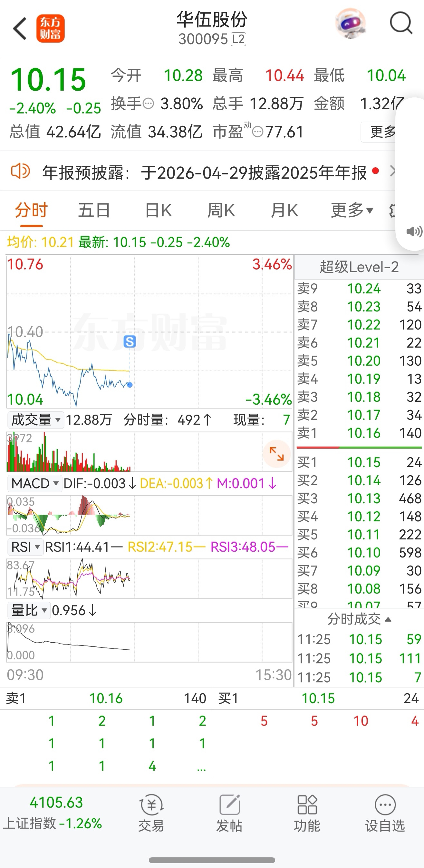The height and width of the screenshot is (868, 424).
Task: Tap the 市盈 info bubble icon
Action: point(257,132)
